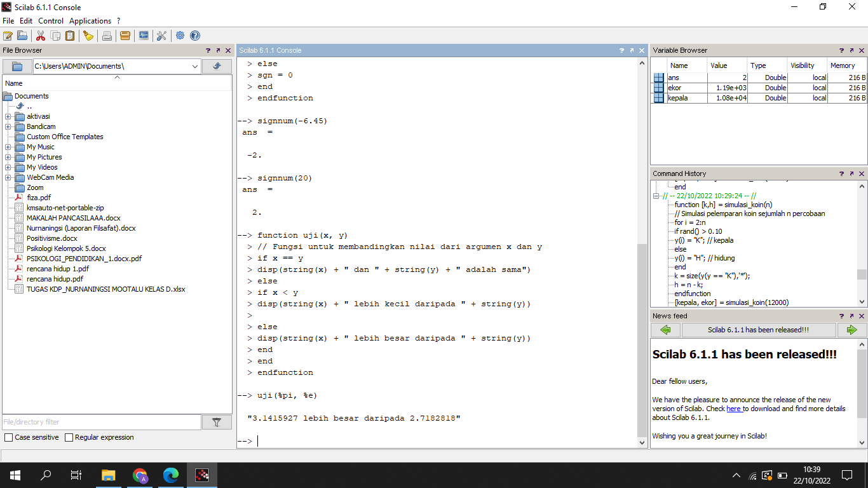
Task: Click the Value column header
Action: 726,65
